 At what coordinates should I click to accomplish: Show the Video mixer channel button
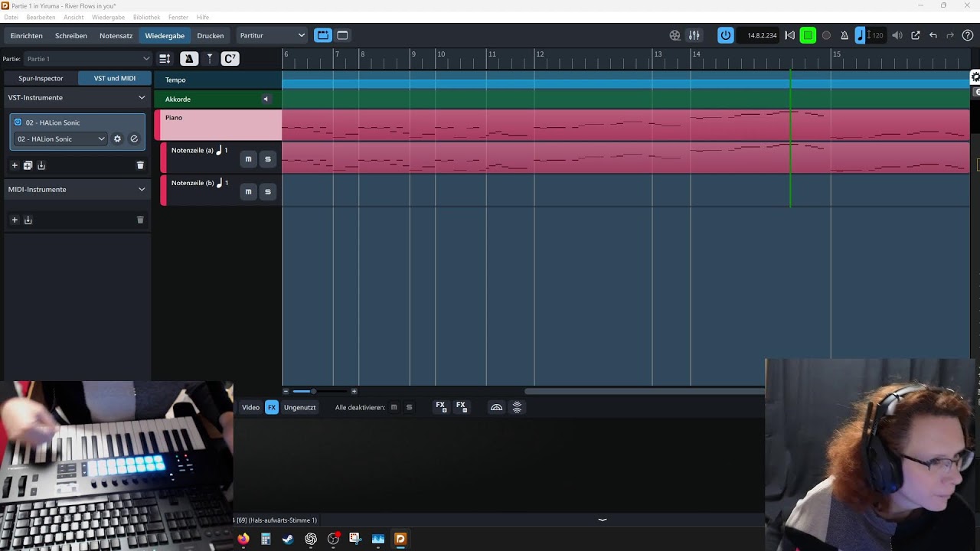tap(251, 407)
